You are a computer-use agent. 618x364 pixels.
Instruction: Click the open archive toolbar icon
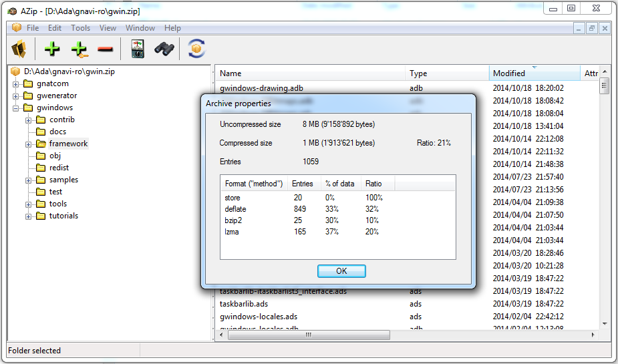pos(19,49)
